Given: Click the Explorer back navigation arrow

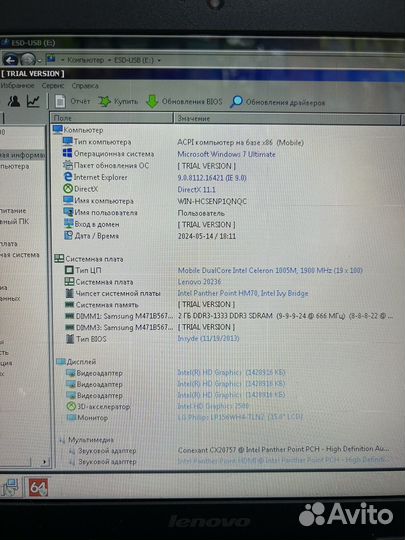Looking at the screenshot, I should (x=10, y=60).
